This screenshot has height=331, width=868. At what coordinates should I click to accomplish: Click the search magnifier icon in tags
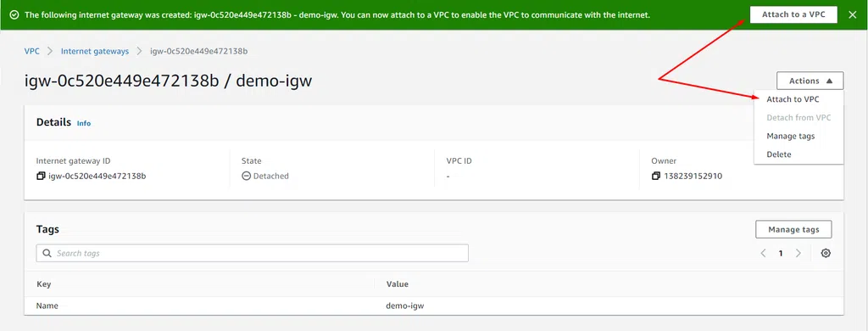47,254
